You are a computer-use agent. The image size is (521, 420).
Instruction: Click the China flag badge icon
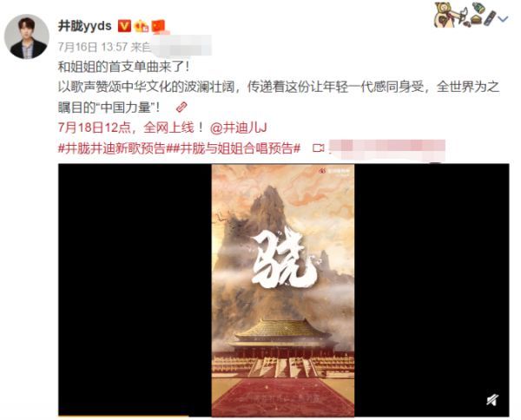pyautogui.click(x=158, y=26)
